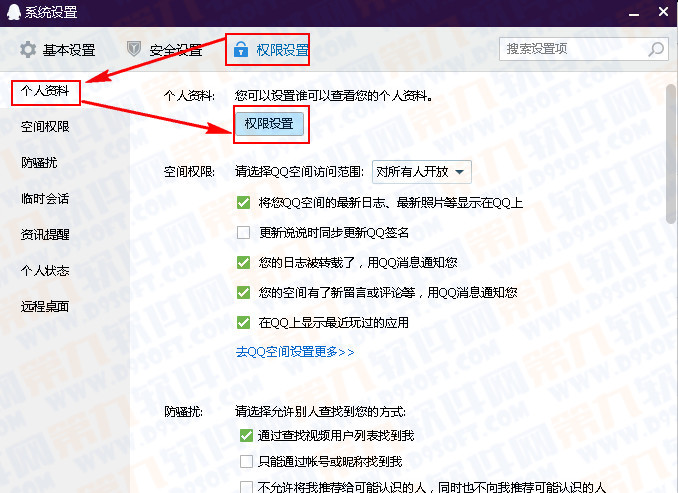
Task: Click the gear icon for basic settings
Action: pos(28,50)
